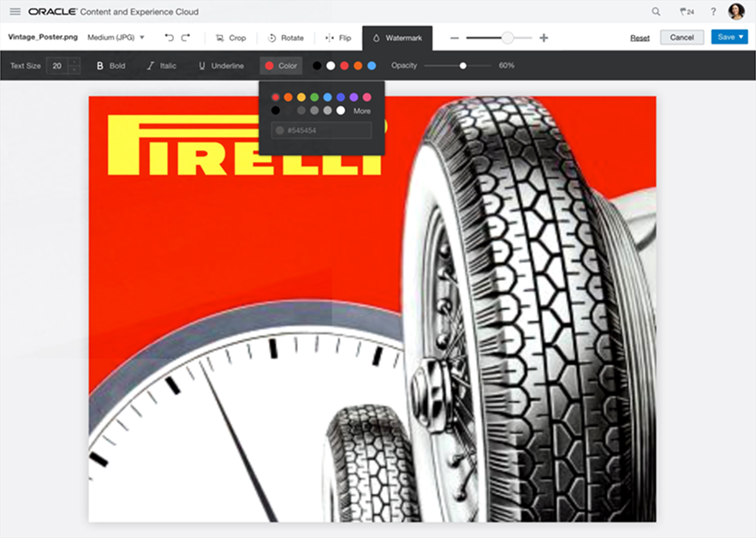Open the help question mark
756x538 pixels.
[713, 12]
